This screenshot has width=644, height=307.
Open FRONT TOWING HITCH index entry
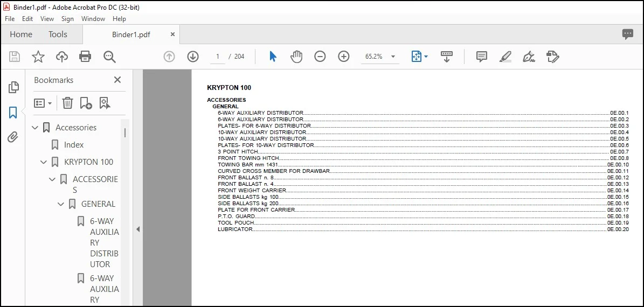tap(423, 158)
